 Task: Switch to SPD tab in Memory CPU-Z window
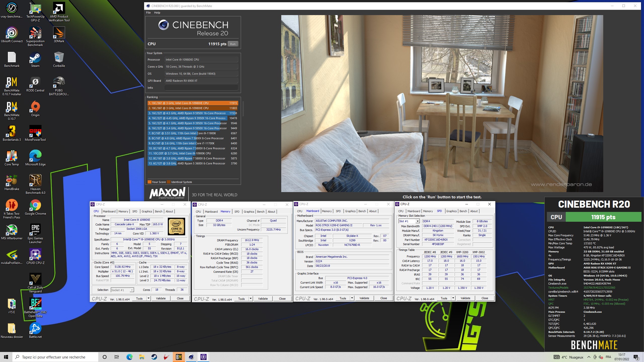237,212
